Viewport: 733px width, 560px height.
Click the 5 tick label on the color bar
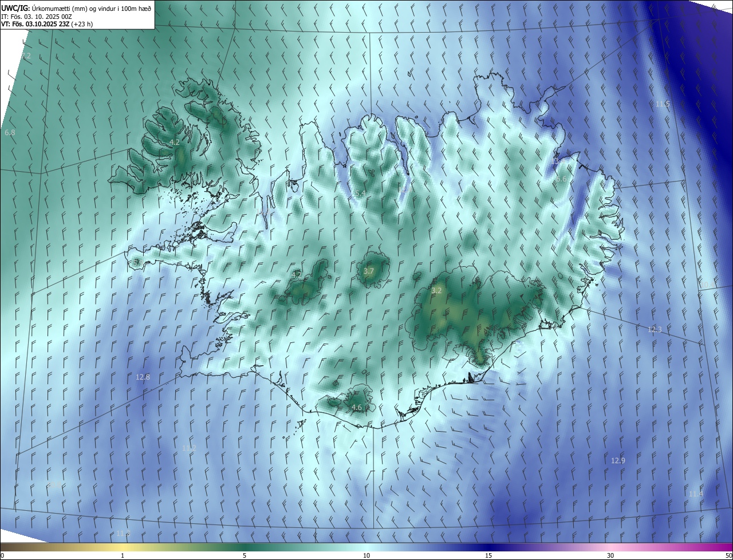pyautogui.click(x=245, y=555)
